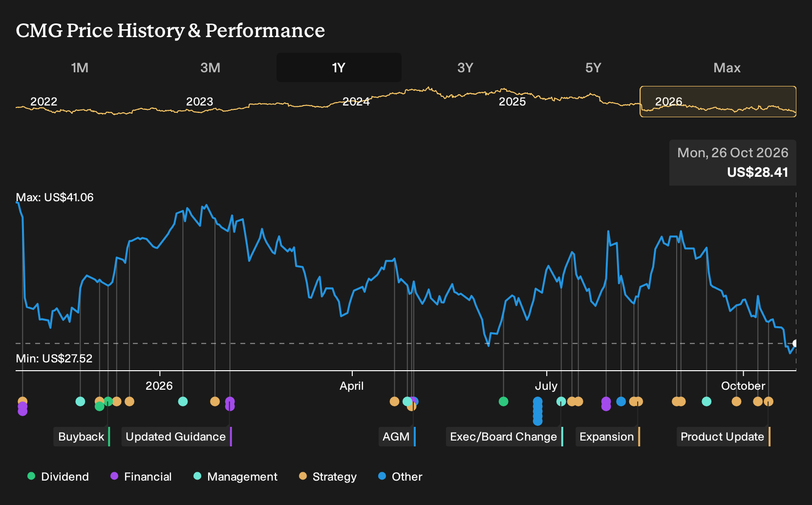Click 2022 label in the overview chart

[x=44, y=102]
